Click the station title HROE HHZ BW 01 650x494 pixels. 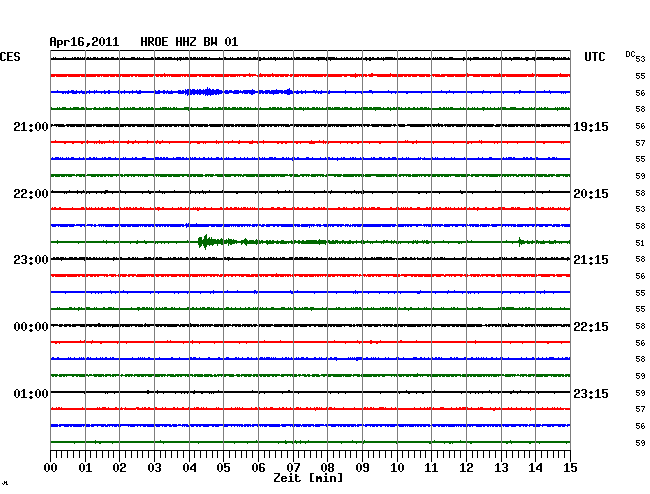[189, 42]
